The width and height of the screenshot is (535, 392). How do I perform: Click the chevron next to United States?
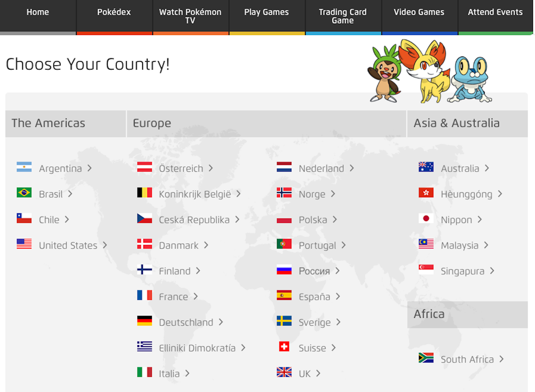105,245
